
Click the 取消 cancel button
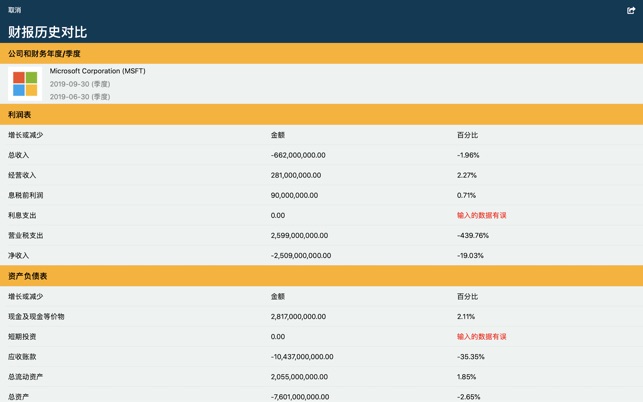click(14, 10)
